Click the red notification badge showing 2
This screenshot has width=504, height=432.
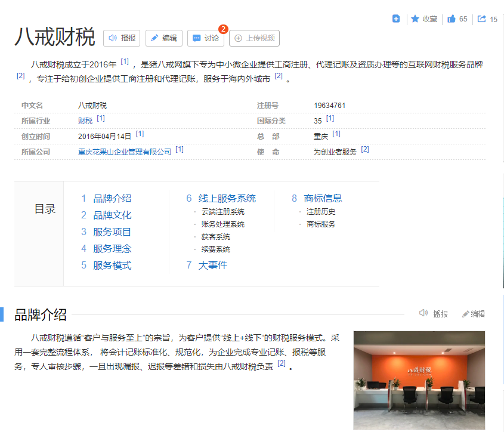(x=223, y=29)
